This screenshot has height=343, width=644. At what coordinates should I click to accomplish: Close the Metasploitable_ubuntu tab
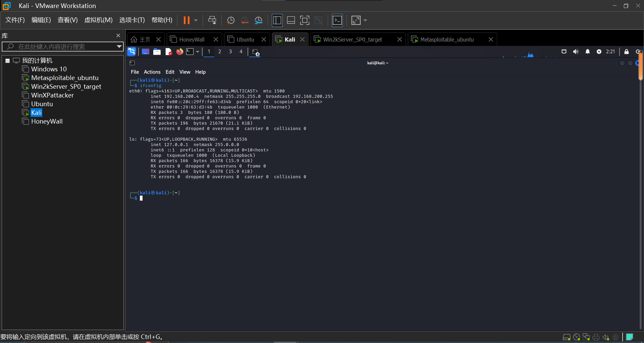click(x=491, y=40)
